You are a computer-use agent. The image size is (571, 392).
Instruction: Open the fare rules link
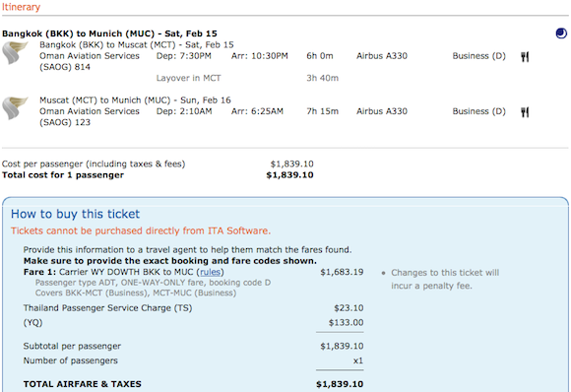[210, 272]
